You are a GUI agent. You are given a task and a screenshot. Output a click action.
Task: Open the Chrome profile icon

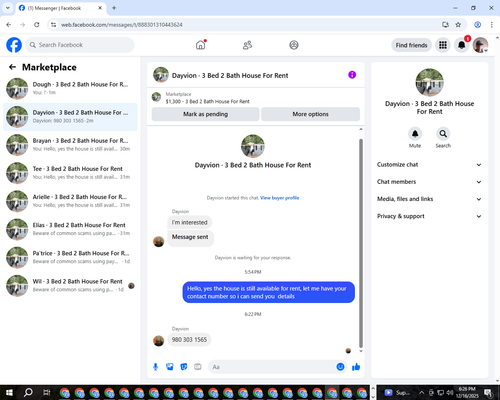(477, 25)
